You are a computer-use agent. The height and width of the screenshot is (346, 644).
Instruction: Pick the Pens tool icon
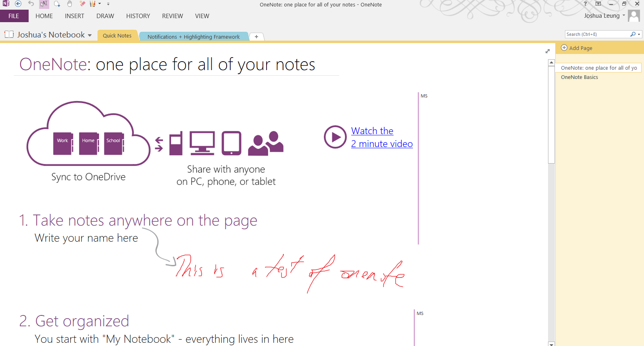[x=93, y=4]
